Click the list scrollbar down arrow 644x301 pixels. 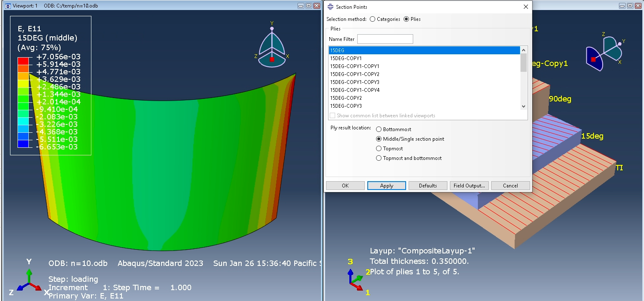click(523, 106)
